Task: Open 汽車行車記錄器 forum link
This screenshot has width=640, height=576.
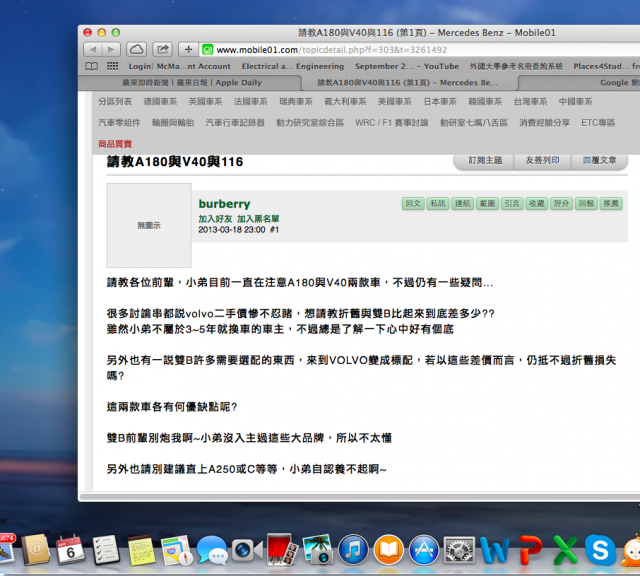Action: [235, 122]
